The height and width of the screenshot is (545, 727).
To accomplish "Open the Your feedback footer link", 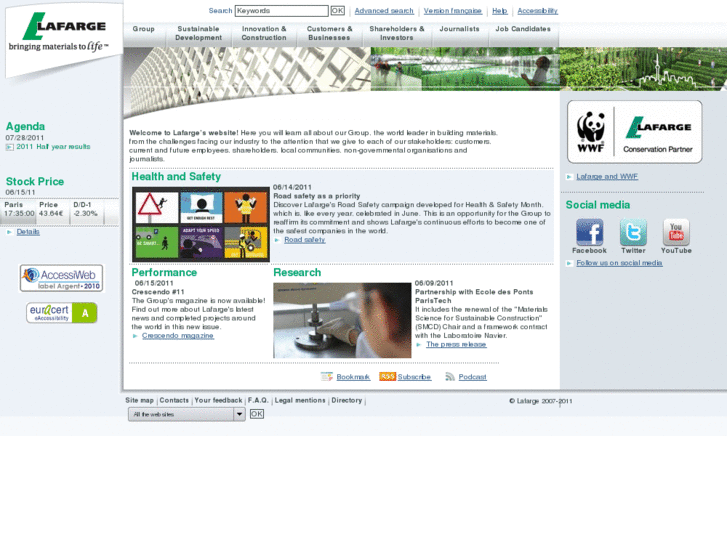I will click(x=218, y=400).
